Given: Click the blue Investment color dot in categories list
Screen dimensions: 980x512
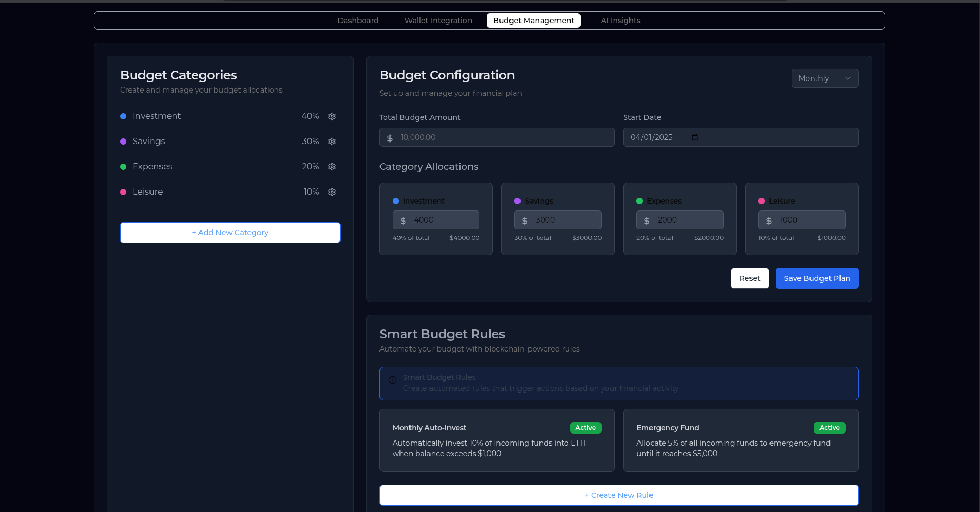Looking at the screenshot, I should 123,116.
